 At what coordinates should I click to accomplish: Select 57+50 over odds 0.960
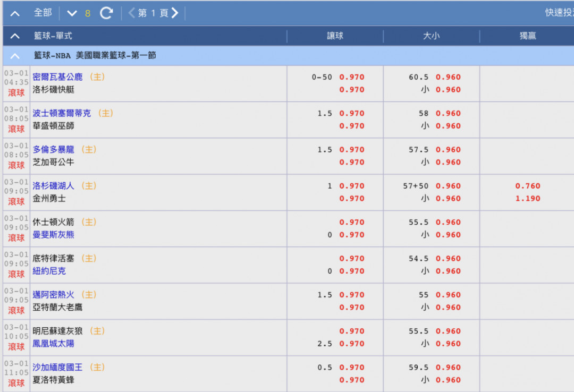coord(448,186)
